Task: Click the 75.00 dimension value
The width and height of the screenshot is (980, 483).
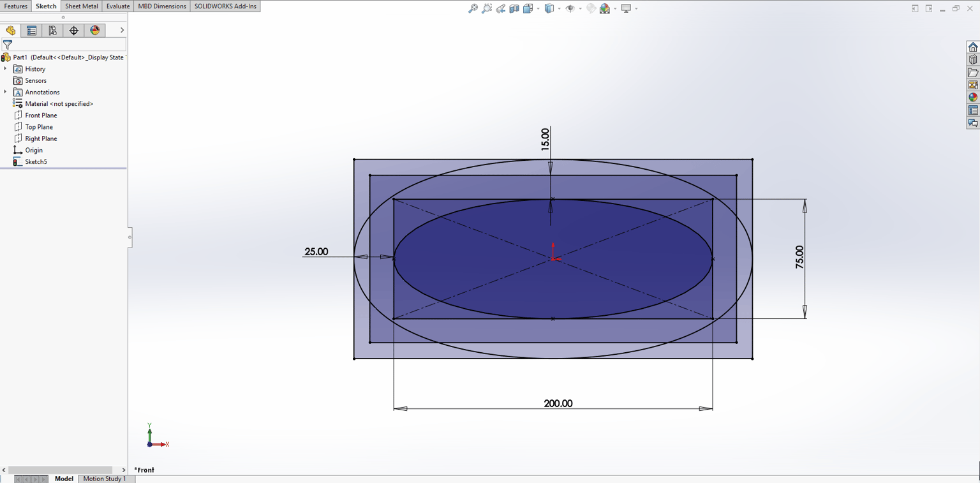Action: click(799, 257)
